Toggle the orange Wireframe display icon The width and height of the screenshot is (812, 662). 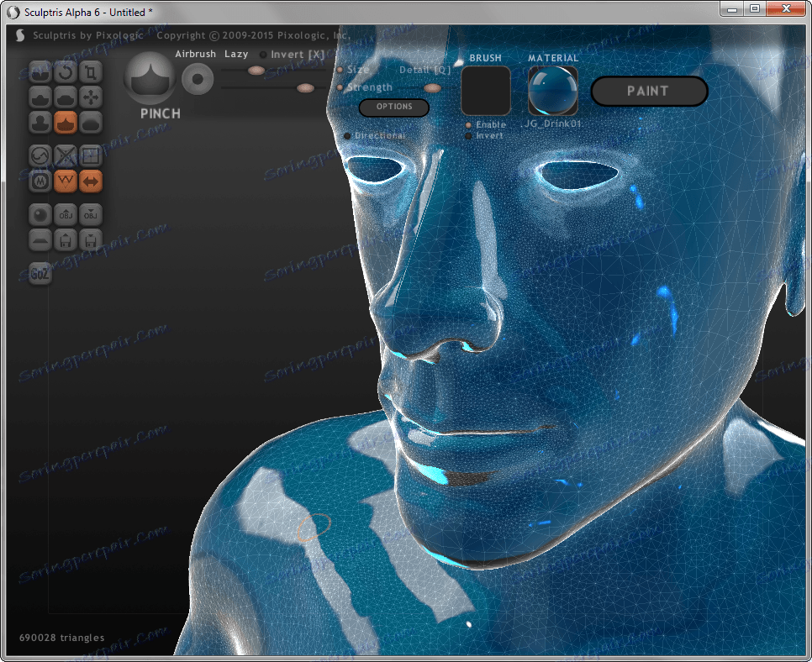pos(66,181)
